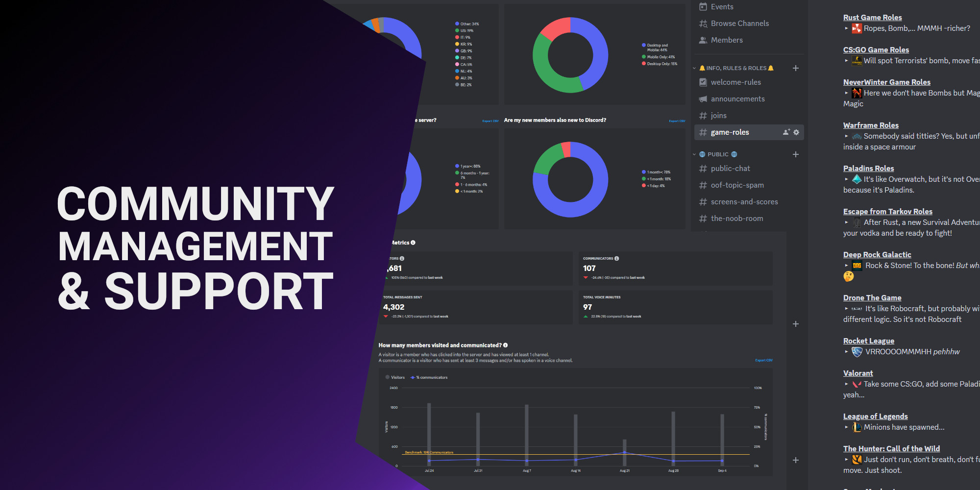980x490 pixels.
Task: Click the 'Valorant' heading
Action: click(858, 373)
